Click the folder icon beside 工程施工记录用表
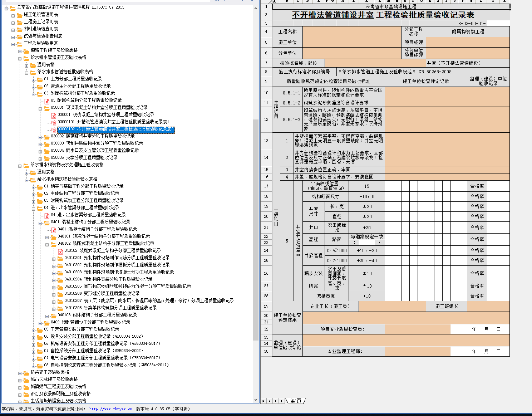 (x=19, y=22)
